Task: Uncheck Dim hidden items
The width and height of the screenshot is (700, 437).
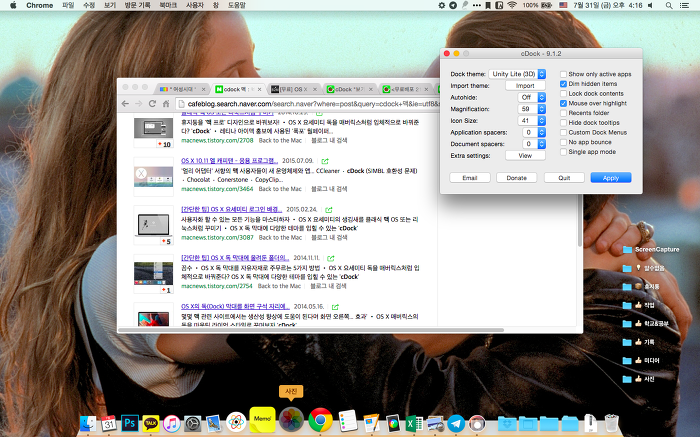Action: click(x=564, y=84)
